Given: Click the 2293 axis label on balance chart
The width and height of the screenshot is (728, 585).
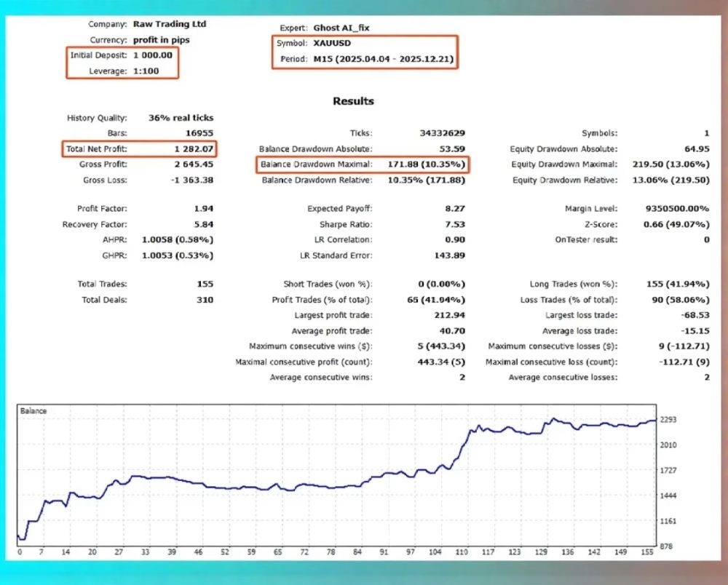Looking at the screenshot, I should click(669, 420).
